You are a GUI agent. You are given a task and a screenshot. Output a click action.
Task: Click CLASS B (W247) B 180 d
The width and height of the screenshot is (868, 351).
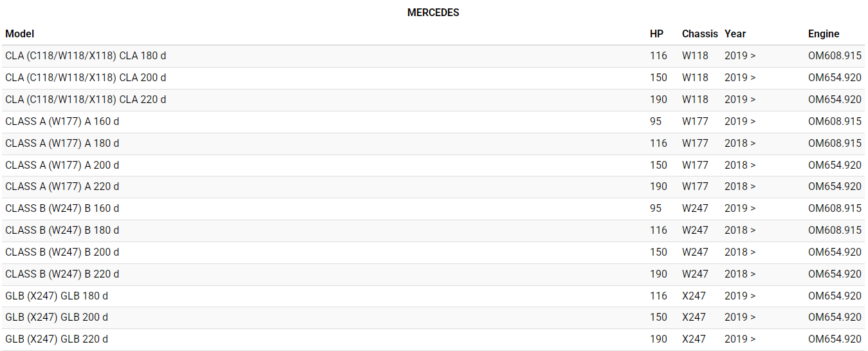click(62, 231)
